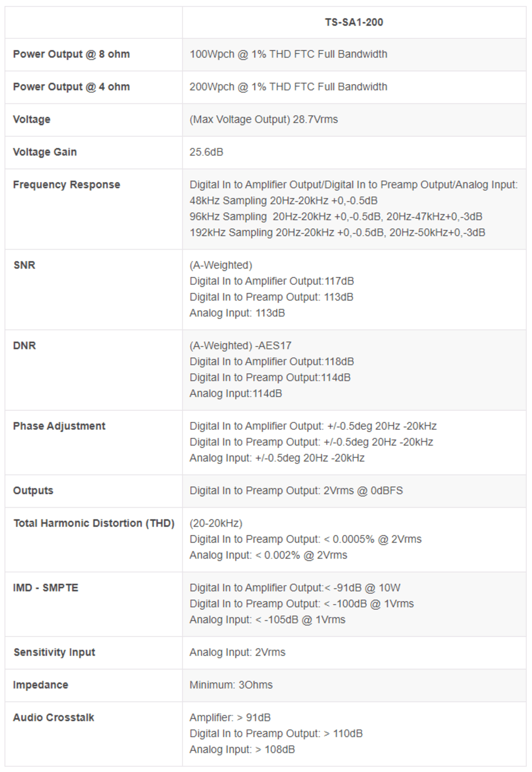Select the Voltage row label
The image size is (532, 772).
click(31, 119)
